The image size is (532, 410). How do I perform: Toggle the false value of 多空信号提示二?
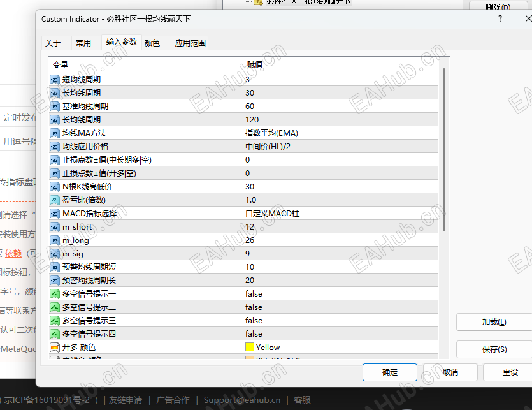[x=341, y=307]
